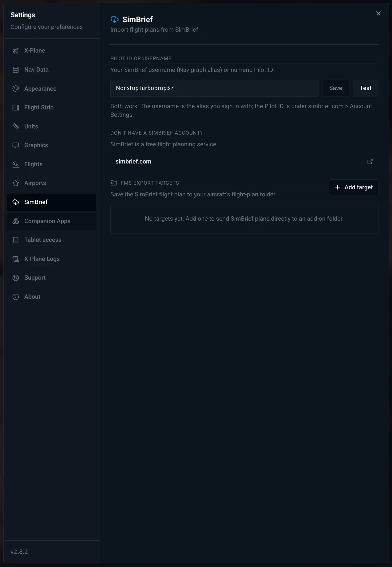Screen dimensions: 392x567
Task: Click 'Configure your preferences' subtitle
Action: pyautogui.click(x=46, y=27)
